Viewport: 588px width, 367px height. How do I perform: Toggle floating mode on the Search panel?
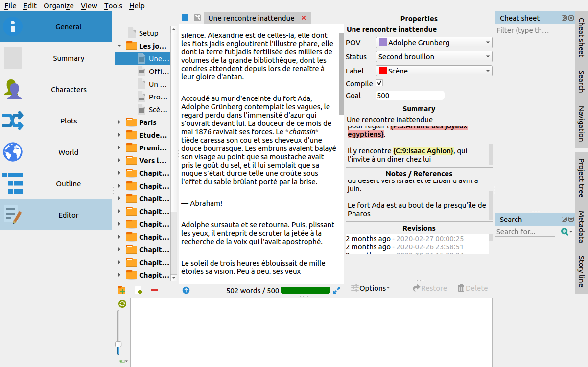[564, 219]
